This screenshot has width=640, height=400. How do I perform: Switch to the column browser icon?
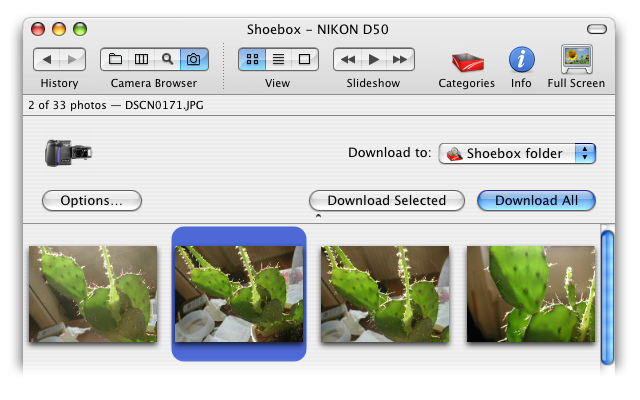point(141,60)
